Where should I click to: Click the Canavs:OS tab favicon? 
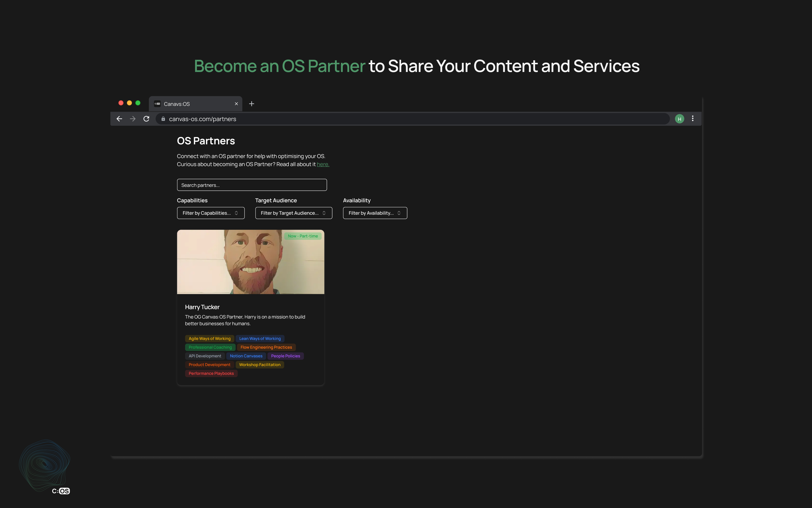(x=157, y=104)
